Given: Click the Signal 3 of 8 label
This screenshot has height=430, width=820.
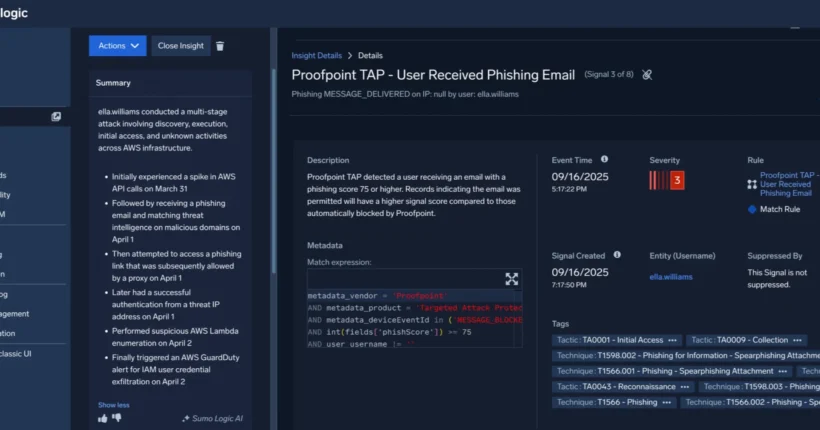Looking at the screenshot, I should coord(609,74).
